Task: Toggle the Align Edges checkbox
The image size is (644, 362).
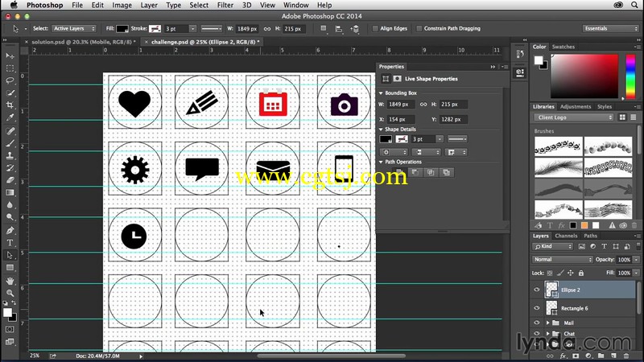Action: tap(375, 29)
